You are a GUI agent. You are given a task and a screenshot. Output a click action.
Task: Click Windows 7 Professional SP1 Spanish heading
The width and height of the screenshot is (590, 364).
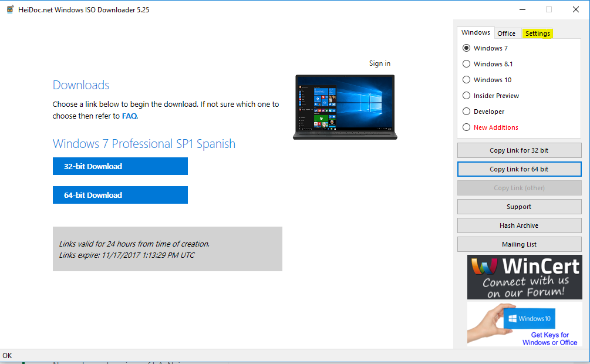[144, 144]
